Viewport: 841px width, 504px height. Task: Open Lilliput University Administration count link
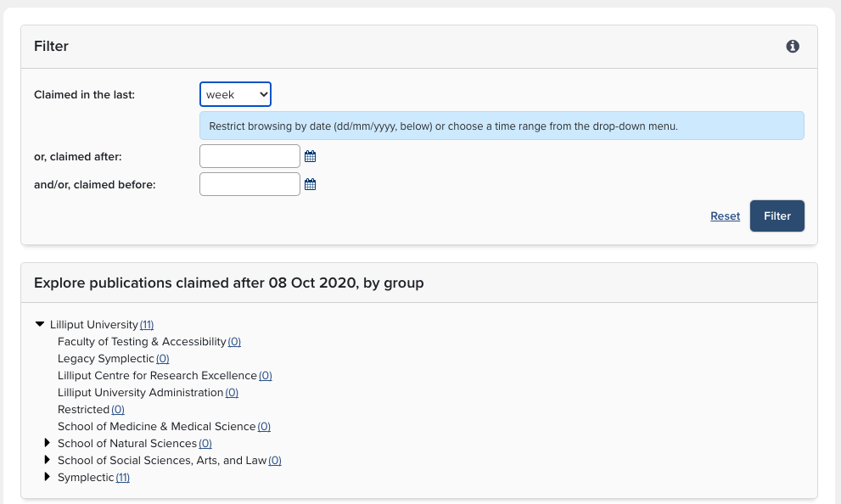pos(232,393)
